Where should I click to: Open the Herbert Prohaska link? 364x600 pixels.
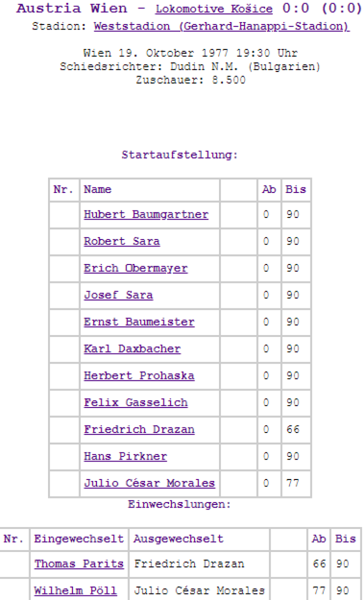[x=139, y=376]
